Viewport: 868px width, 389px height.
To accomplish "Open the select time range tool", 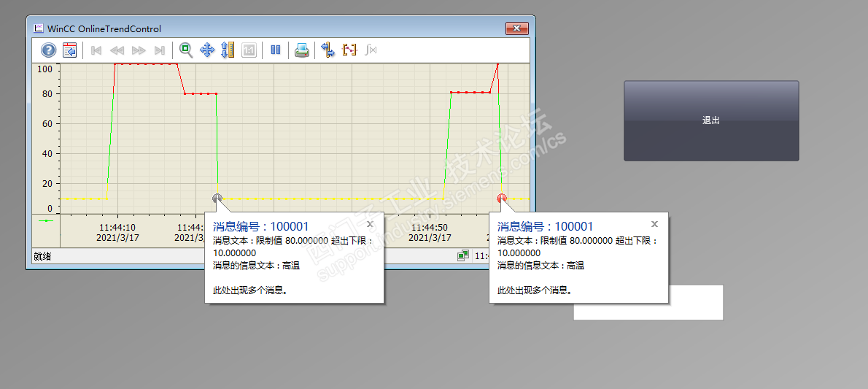I will click(350, 50).
